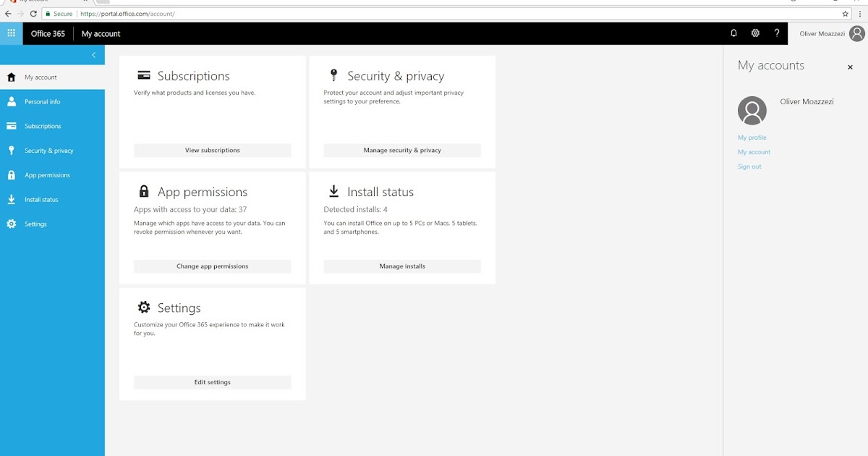
Task: Open Chrome's three-dot menu
Action: coord(859,13)
